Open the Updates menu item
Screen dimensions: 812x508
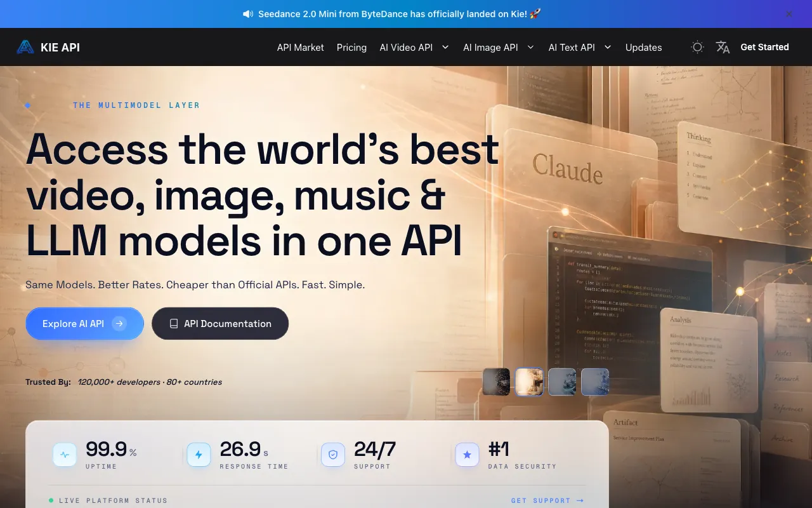643,48
